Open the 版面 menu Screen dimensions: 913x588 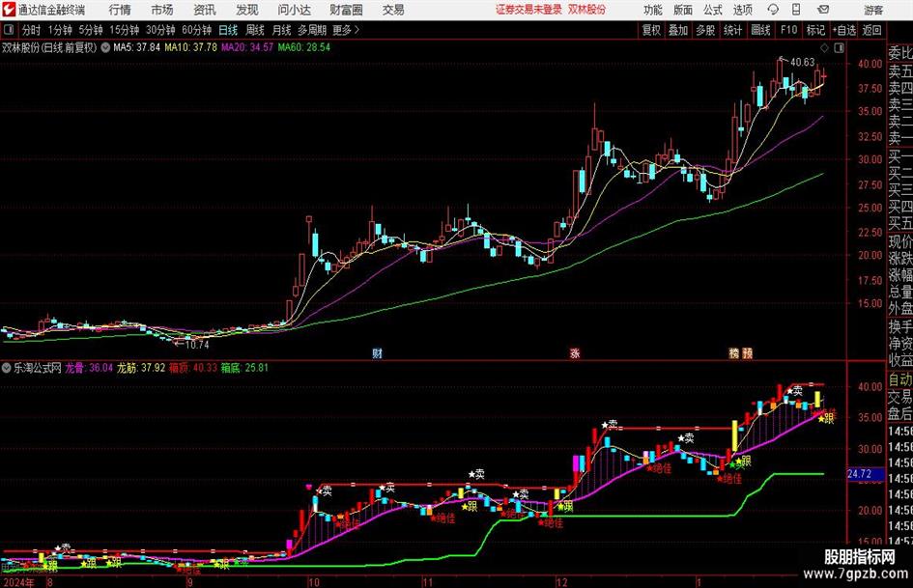tap(682, 10)
